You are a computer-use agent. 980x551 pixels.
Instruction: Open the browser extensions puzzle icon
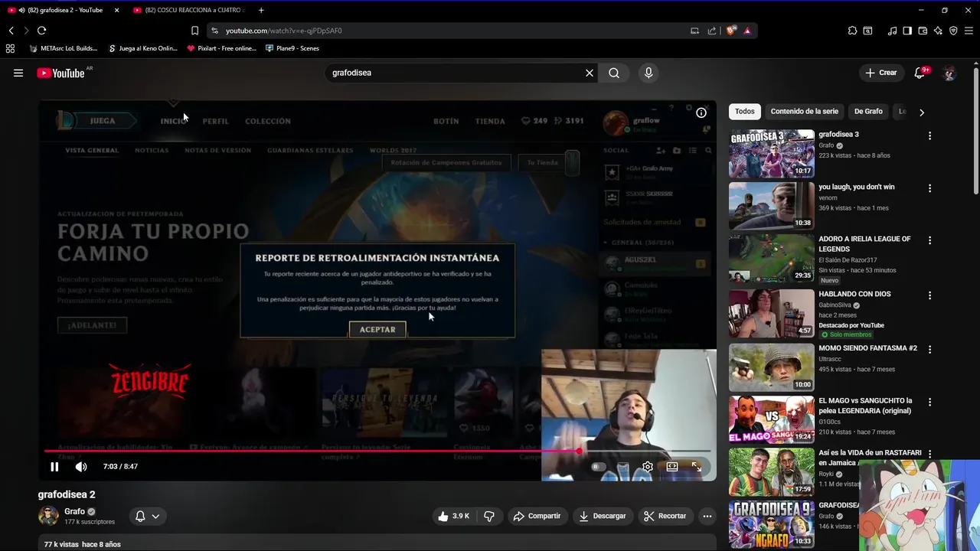click(x=852, y=31)
